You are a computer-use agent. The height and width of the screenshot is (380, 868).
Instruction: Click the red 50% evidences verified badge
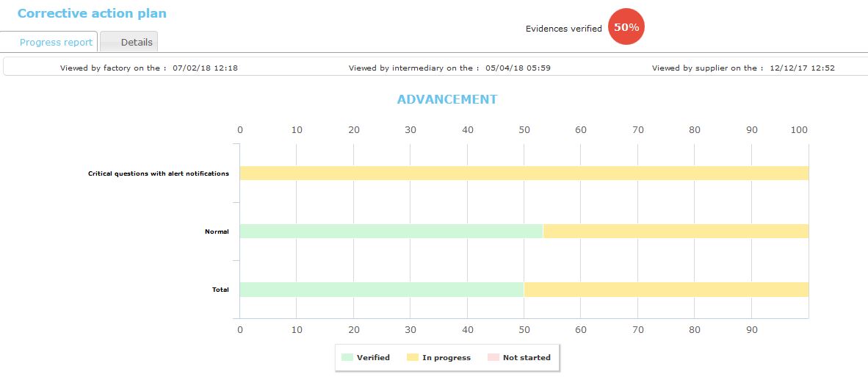(626, 28)
